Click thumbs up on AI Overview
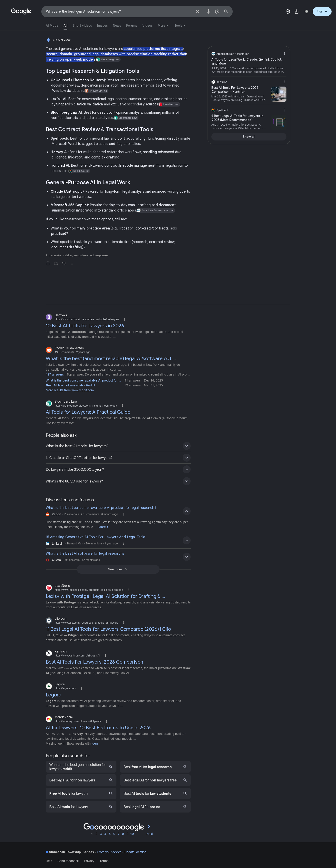 [56, 263]
